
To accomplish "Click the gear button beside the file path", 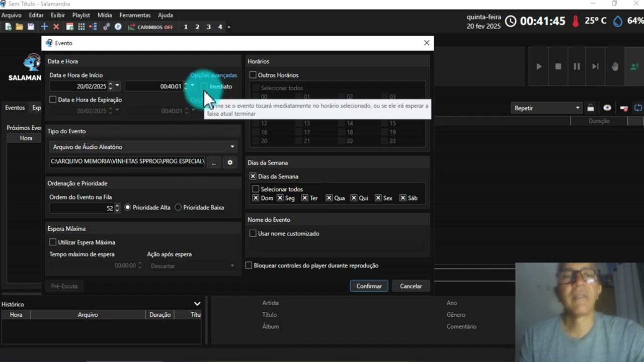I will 230,162.
